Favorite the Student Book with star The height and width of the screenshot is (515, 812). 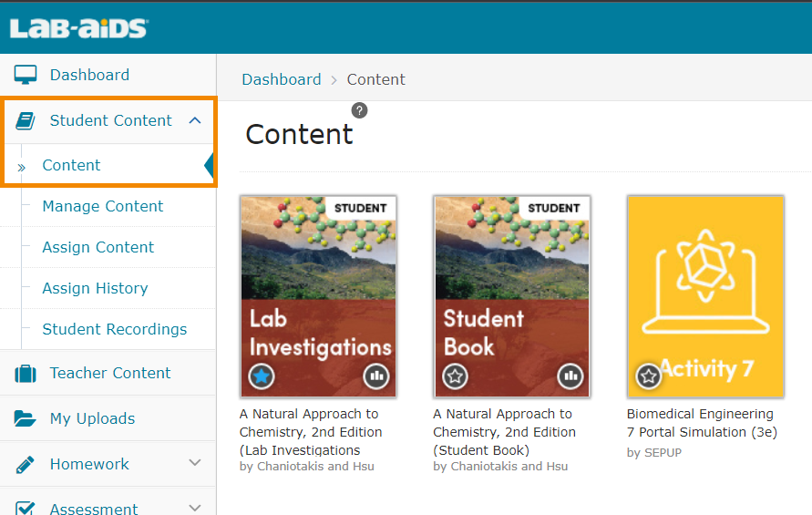pos(456,375)
